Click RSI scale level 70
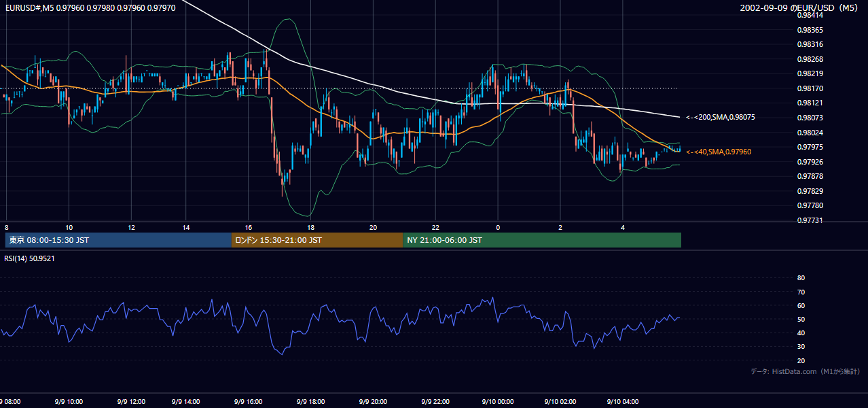 click(801, 292)
